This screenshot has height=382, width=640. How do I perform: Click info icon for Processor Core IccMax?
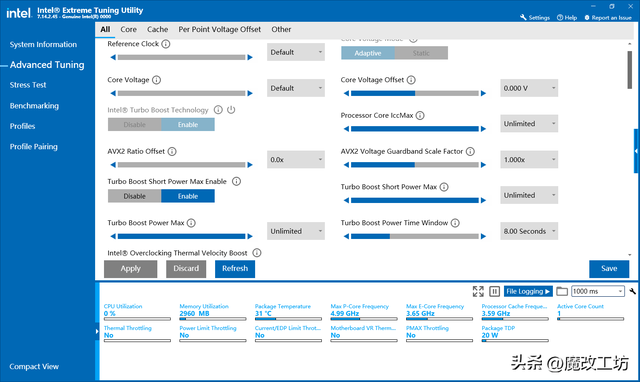[420, 115]
